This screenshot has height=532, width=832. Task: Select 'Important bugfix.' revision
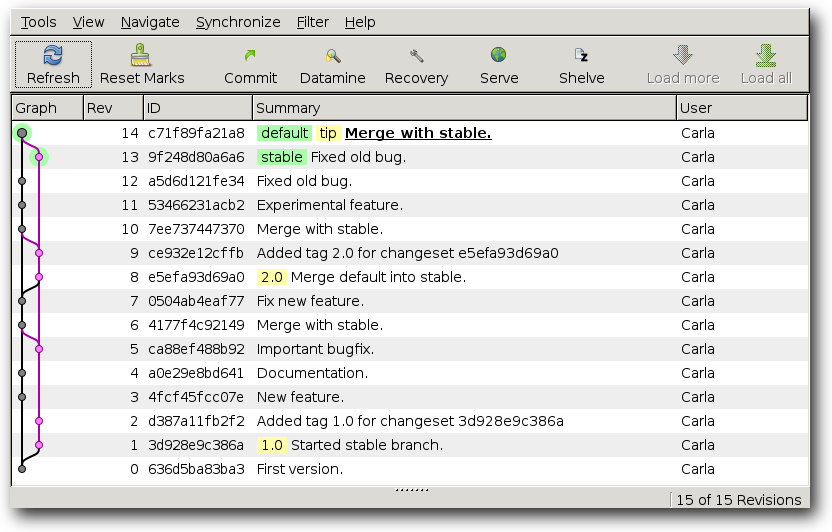315,349
